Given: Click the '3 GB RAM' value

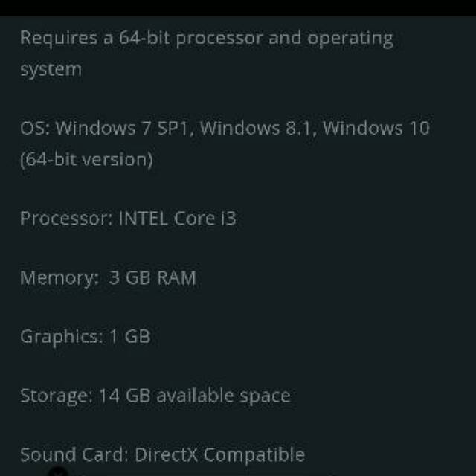Looking at the screenshot, I should pos(152,278).
